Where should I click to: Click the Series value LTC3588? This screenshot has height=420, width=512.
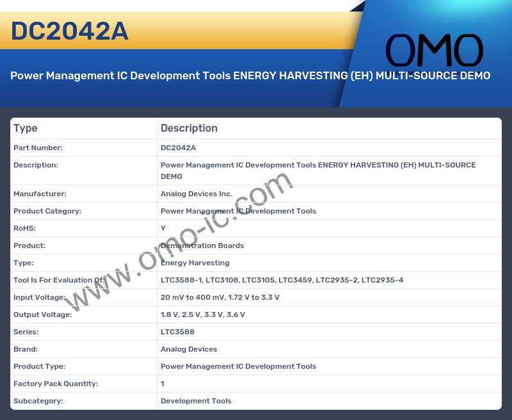[x=177, y=332]
